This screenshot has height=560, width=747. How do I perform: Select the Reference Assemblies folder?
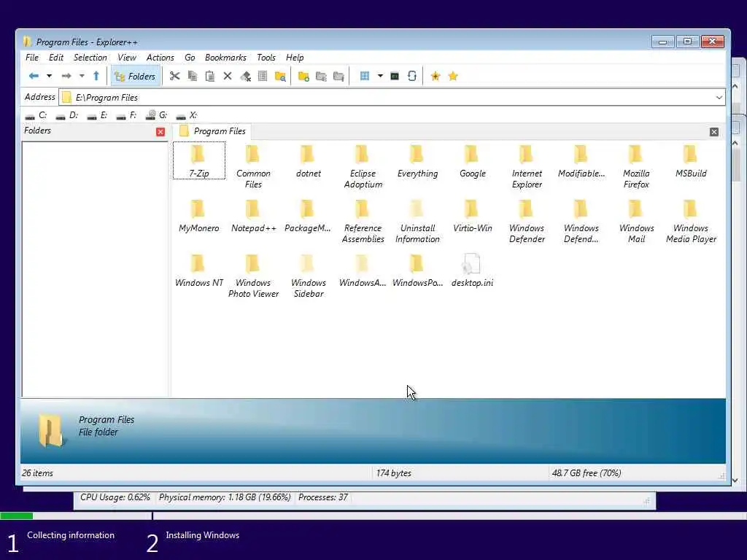(363, 222)
